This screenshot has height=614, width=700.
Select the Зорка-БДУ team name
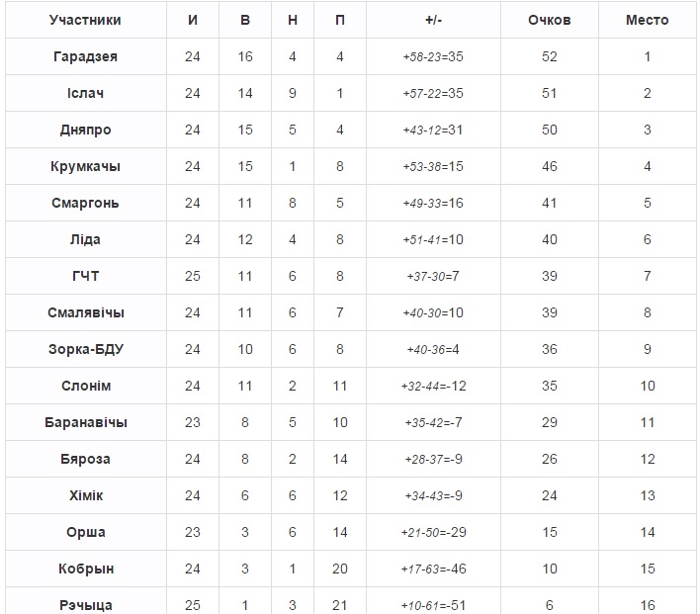coord(85,349)
